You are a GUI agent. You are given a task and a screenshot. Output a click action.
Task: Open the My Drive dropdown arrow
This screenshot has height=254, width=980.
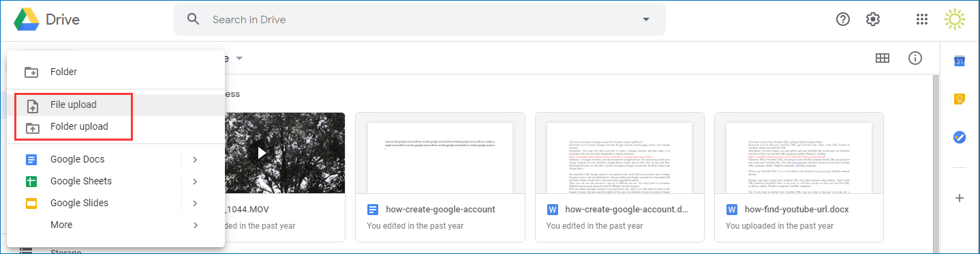[x=239, y=59]
